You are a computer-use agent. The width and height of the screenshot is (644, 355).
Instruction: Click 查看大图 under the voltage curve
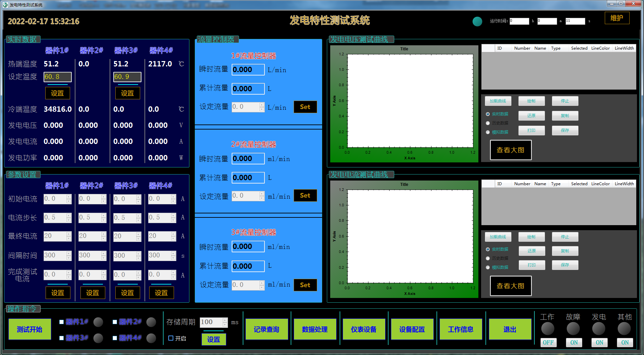tap(511, 150)
